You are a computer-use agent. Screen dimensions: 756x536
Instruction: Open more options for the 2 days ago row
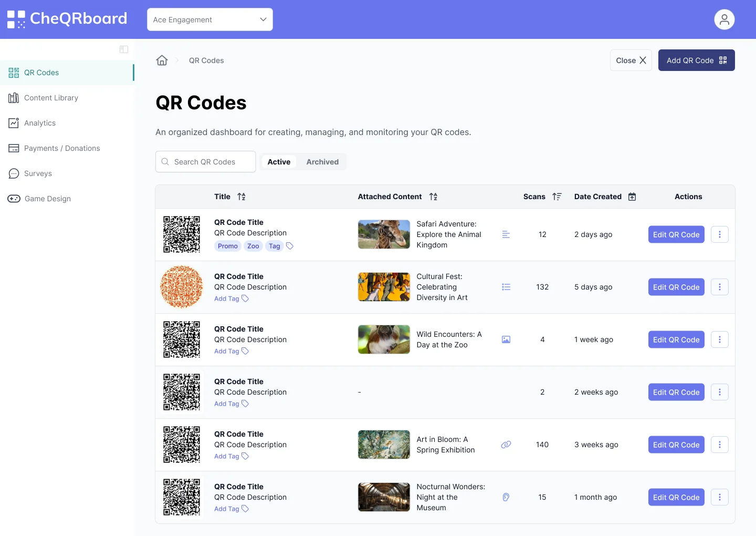point(720,234)
